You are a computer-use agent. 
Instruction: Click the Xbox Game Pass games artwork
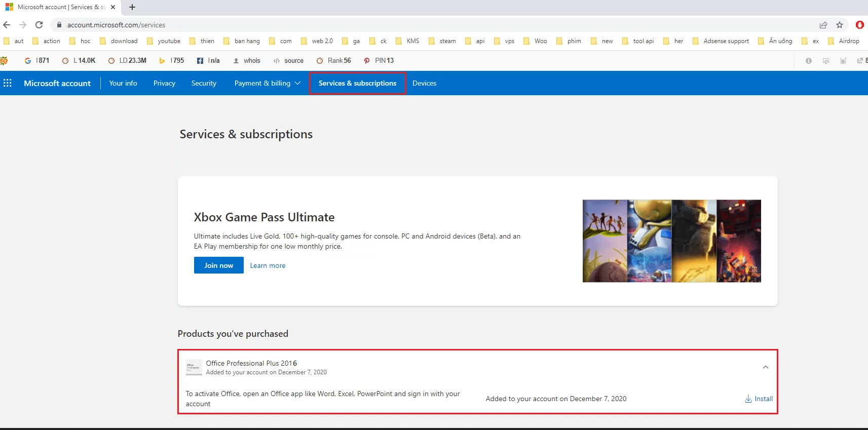672,241
